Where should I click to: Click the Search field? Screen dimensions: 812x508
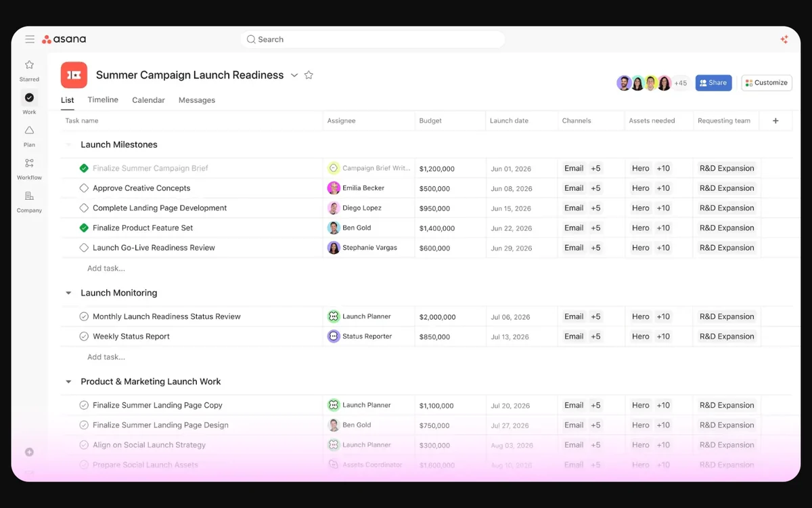[372, 39]
